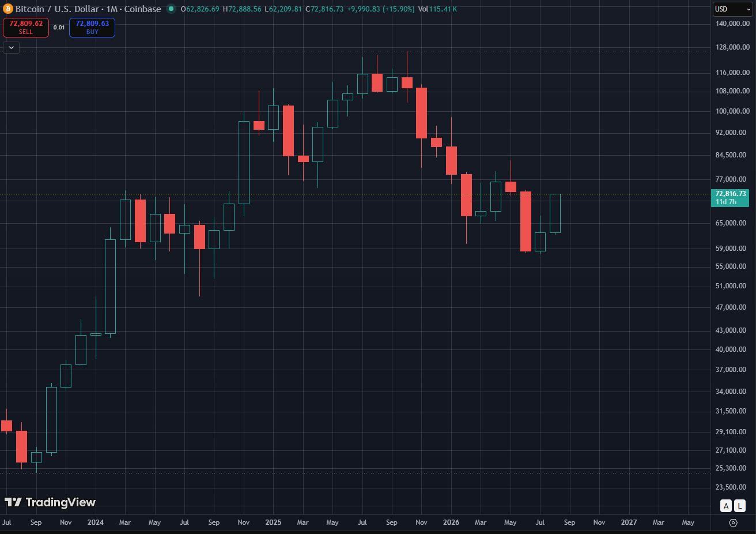Click the 140,000.00 price axis label

(732, 24)
